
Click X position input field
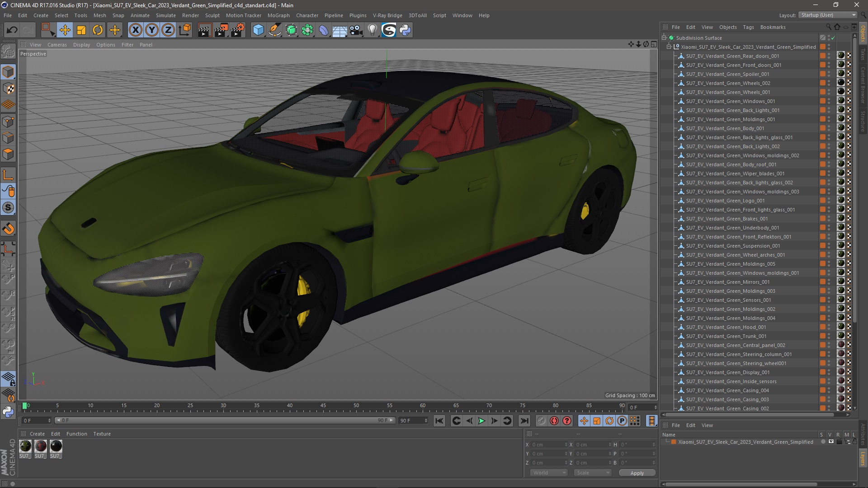click(x=548, y=445)
